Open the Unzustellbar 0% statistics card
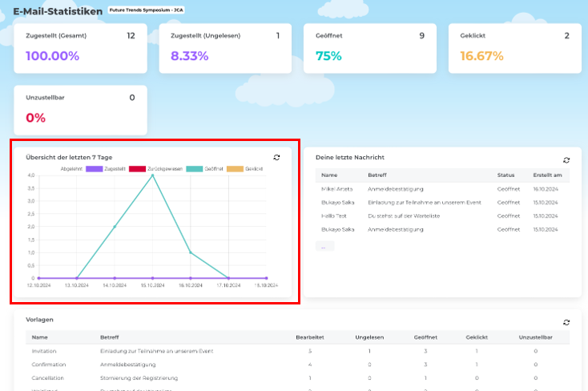Viewport: 588px width, 391px height. click(80, 110)
